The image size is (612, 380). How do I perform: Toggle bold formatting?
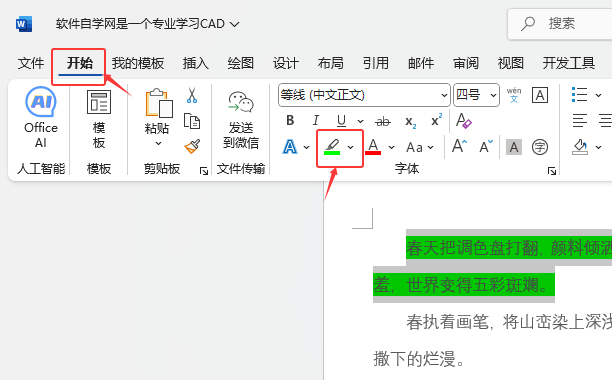click(x=290, y=121)
